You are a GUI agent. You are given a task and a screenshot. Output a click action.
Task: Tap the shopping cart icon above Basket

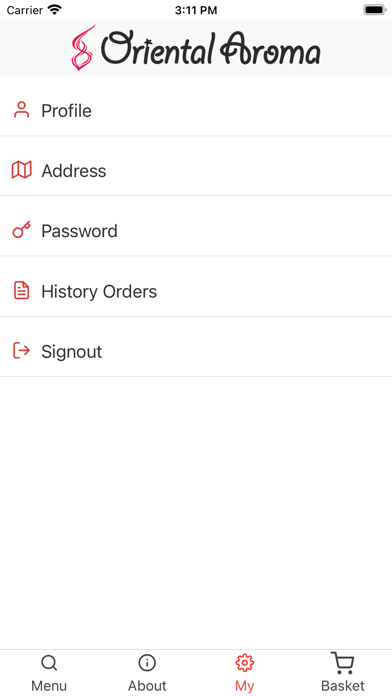pos(343,663)
